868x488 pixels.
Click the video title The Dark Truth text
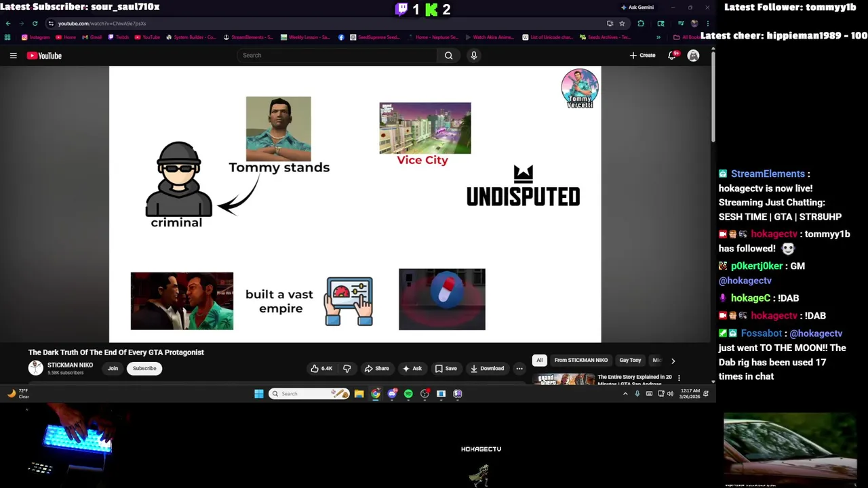point(116,352)
